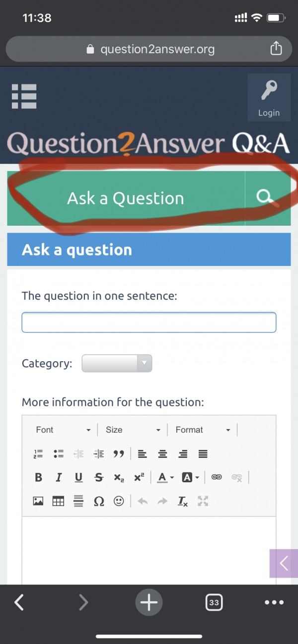Insert a block quote
Screen dimensions: 298x644
click(118, 453)
